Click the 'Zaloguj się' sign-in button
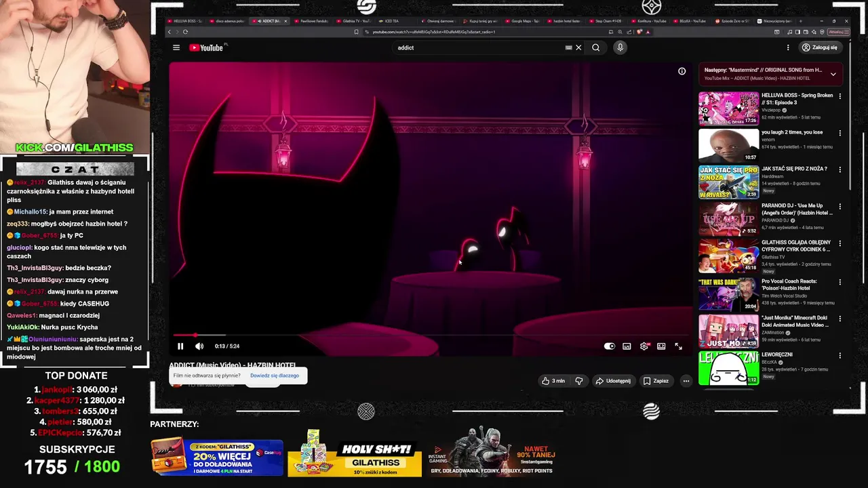868x488 pixels. [x=820, y=47]
